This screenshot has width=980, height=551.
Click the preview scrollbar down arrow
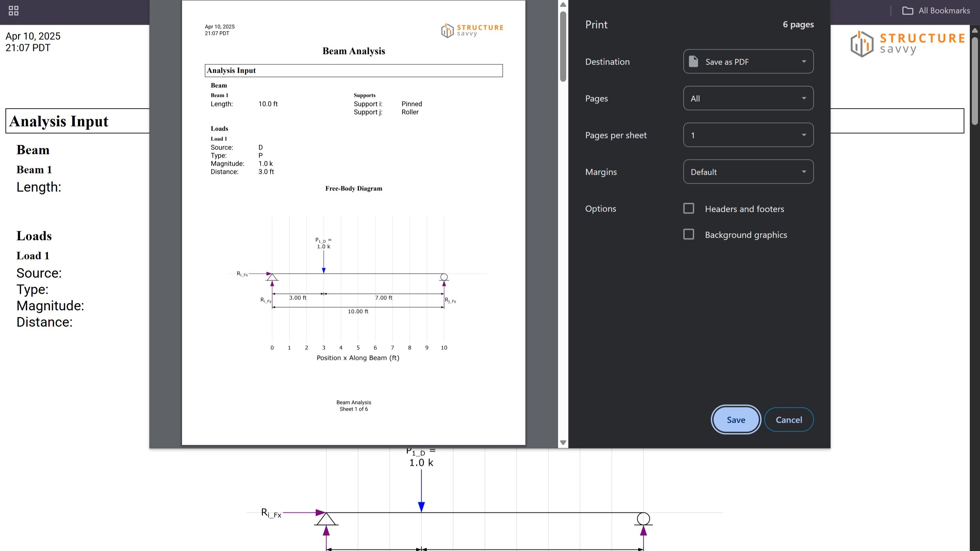[x=563, y=442]
